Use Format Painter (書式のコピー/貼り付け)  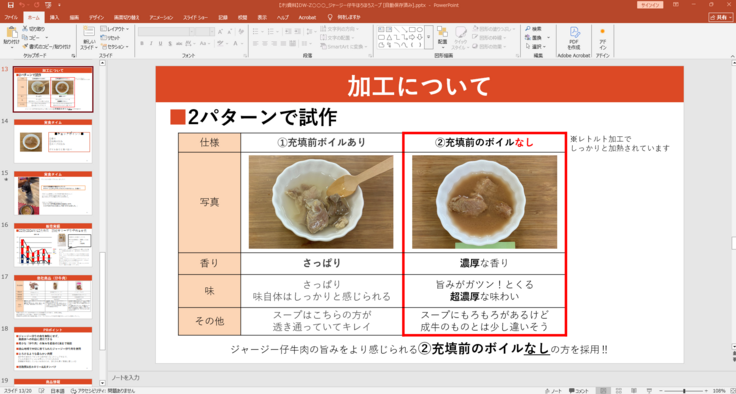point(46,46)
